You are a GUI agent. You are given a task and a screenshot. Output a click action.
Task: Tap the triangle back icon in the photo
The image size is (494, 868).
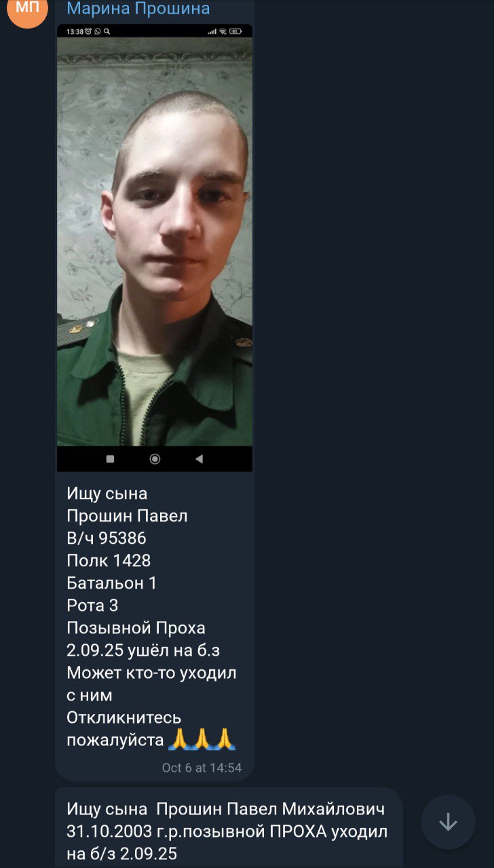(x=199, y=459)
